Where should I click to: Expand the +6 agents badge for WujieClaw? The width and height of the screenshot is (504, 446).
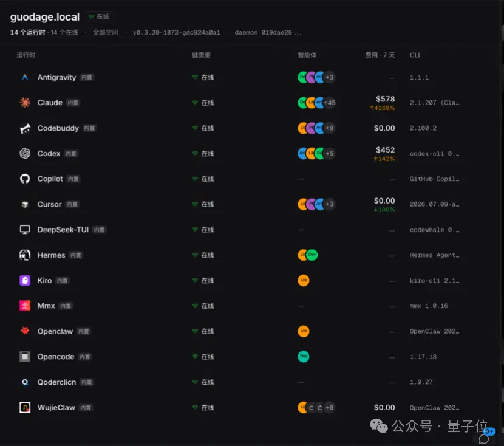(330, 407)
